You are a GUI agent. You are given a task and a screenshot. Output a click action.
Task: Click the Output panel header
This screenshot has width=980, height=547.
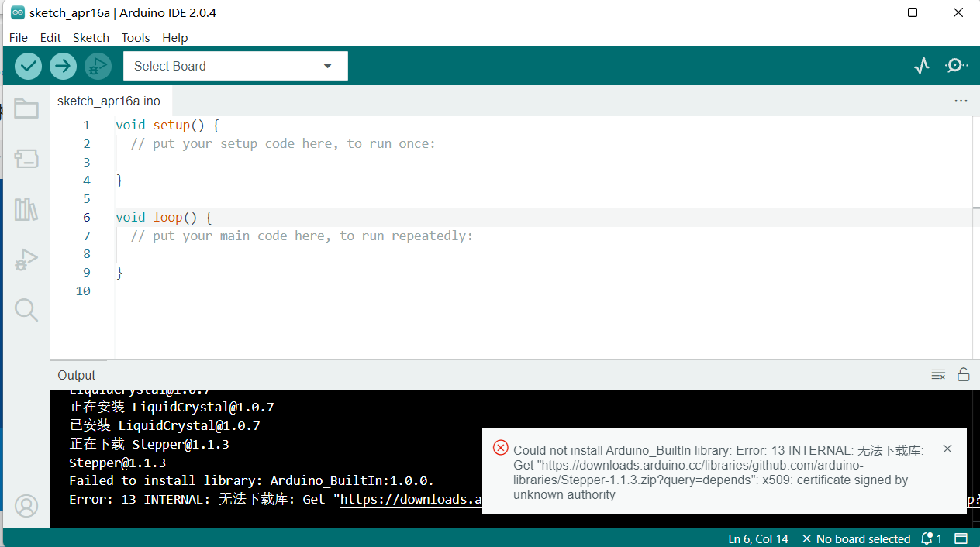click(x=76, y=375)
